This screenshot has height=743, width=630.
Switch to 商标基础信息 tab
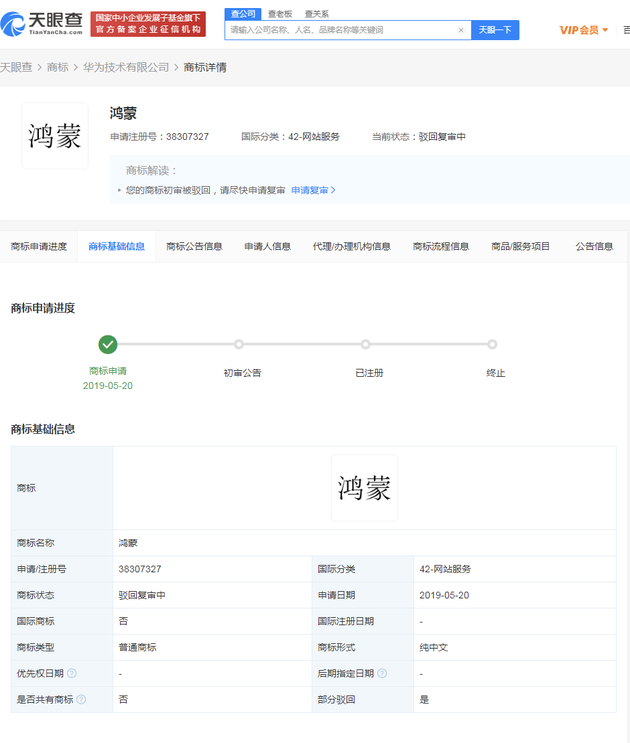pyautogui.click(x=117, y=246)
